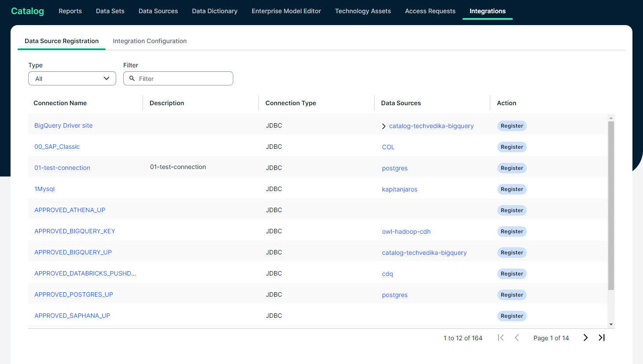Screen dimensions: 643x364
Task: Register the BigQuery Driver site connection
Action: click(511, 126)
